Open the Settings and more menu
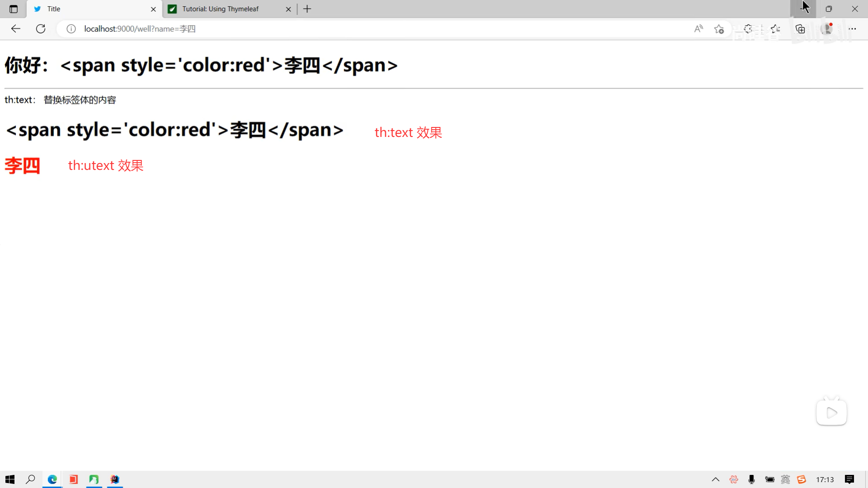868x488 pixels. [852, 29]
